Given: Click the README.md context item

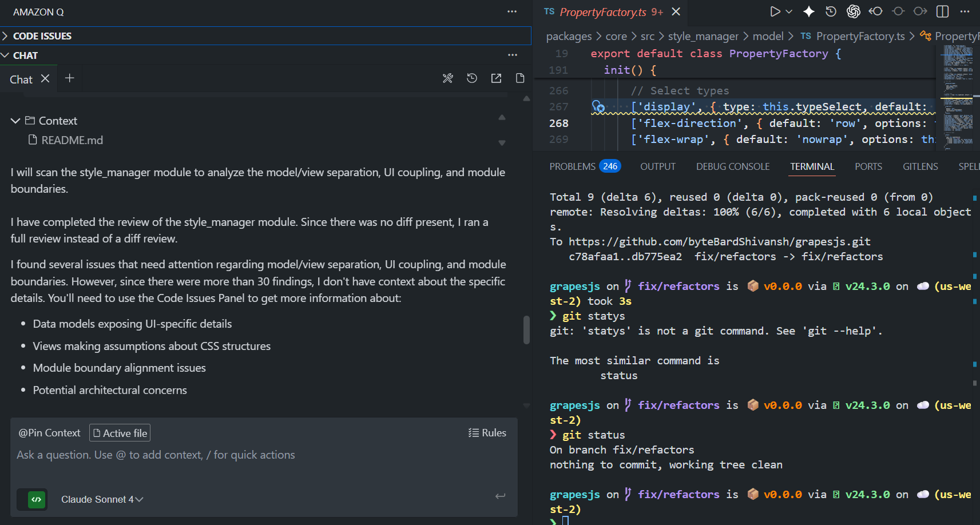Looking at the screenshot, I should click(x=72, y=140).
